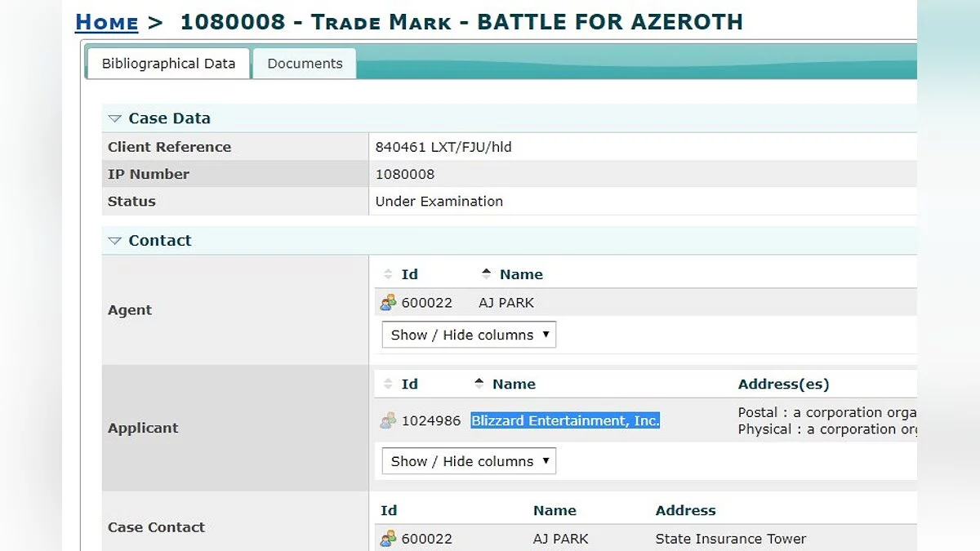Open Applicant Show / Hide columns dropdown

point(469,461)
